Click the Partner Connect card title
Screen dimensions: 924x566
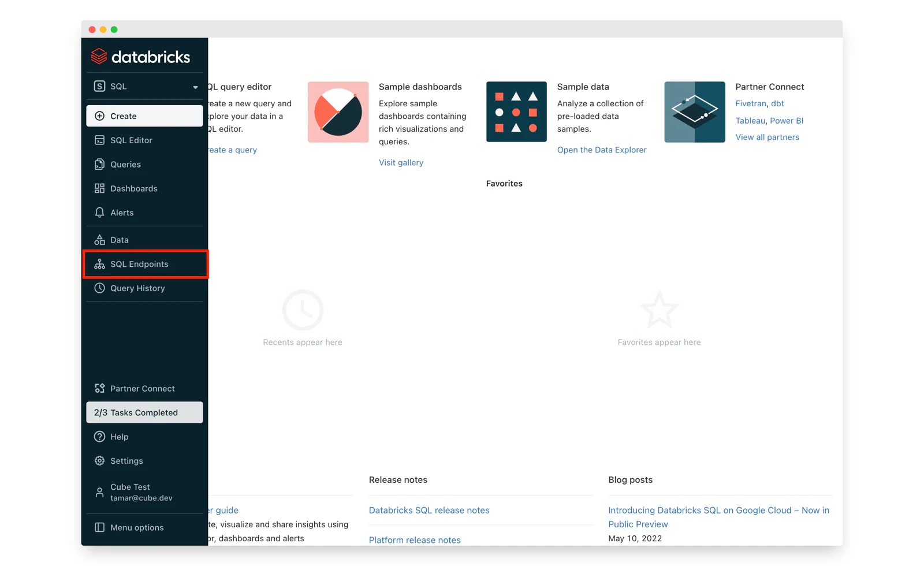[770, 87]
